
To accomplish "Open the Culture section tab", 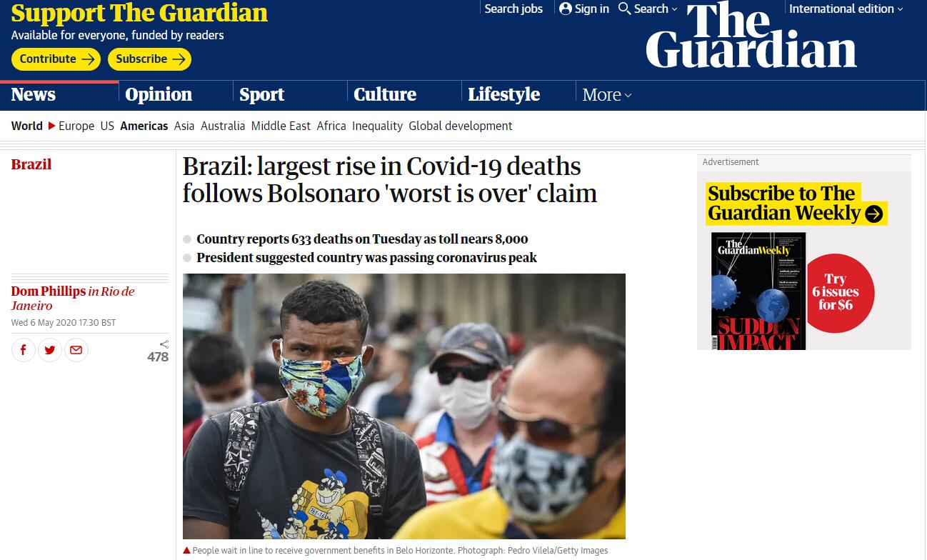I will pyautogui.click(x=385, y=94).
